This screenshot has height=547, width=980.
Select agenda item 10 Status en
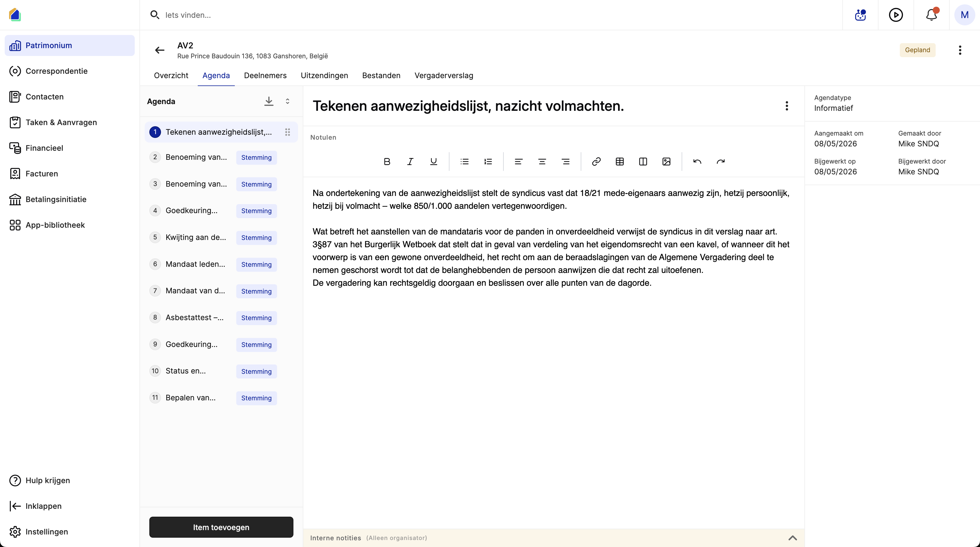[x=221, y=371]
